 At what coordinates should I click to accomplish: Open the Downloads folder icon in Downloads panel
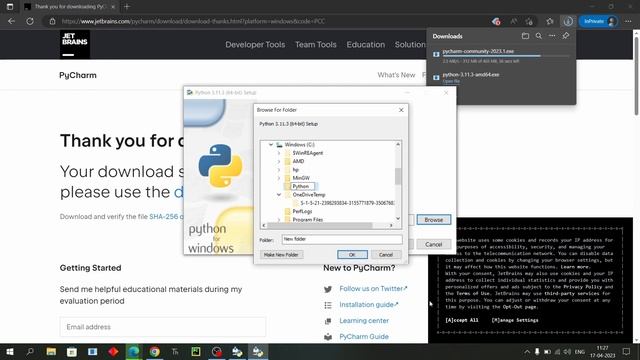tap(525, 36)
